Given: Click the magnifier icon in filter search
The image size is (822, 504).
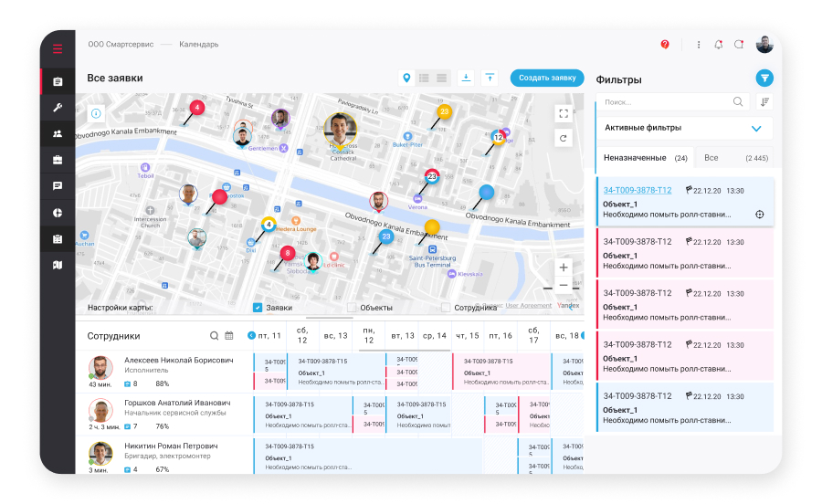Looking at the screenshot, I should (x=738, y=102).
